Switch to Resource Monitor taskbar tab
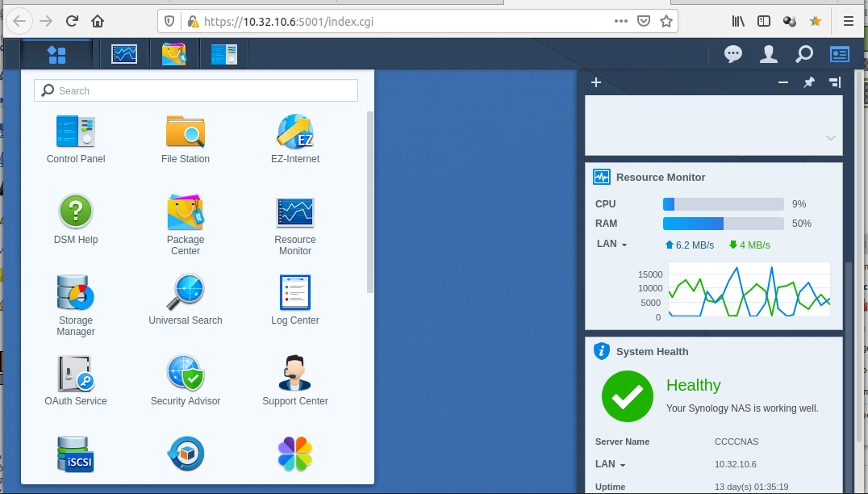Viewport: 868px width, 494px height. click(124, 54)
